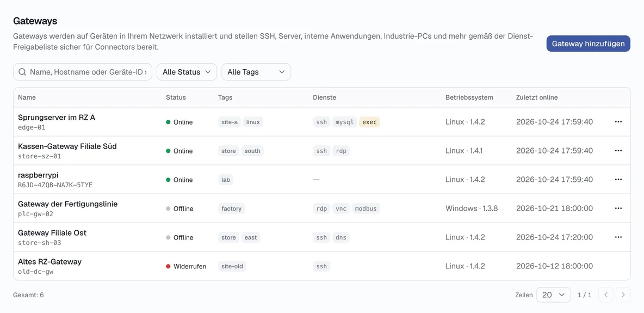This screenshot has width=644, height=313.
Task: Click the south tag
Action: tap(252, 151)
